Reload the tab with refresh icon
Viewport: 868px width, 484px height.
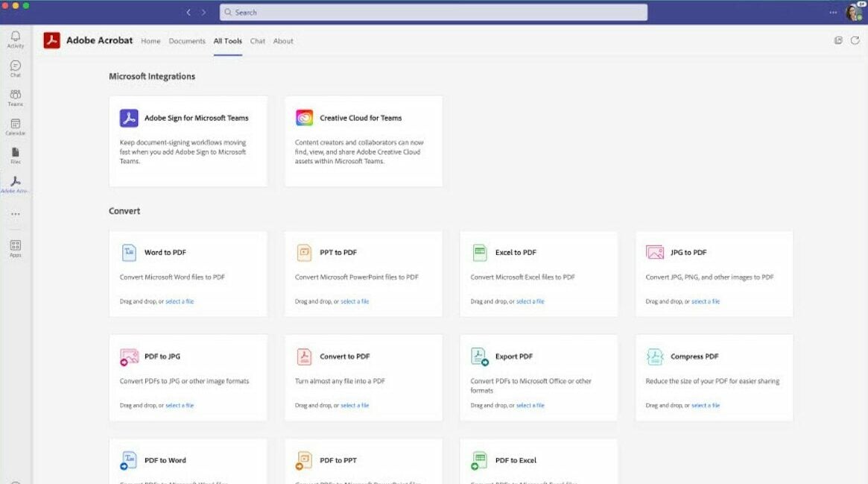pyautogui.click(x=855, y=40)
